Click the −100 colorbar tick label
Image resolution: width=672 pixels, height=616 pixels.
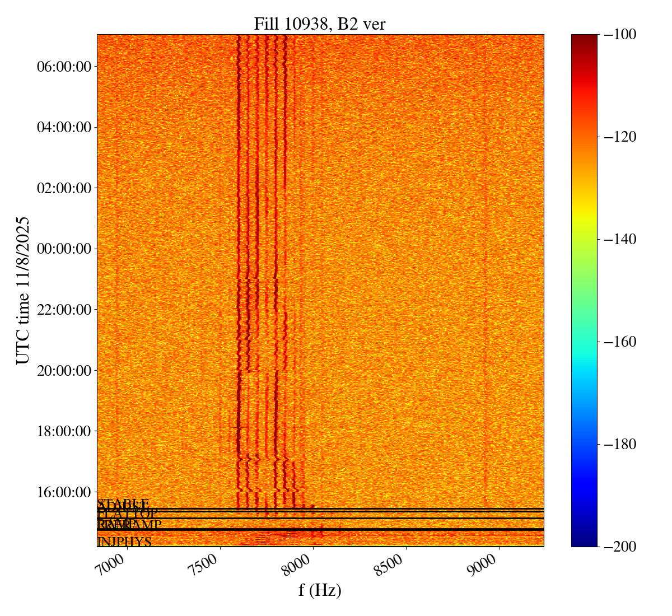tap(620, 35)
